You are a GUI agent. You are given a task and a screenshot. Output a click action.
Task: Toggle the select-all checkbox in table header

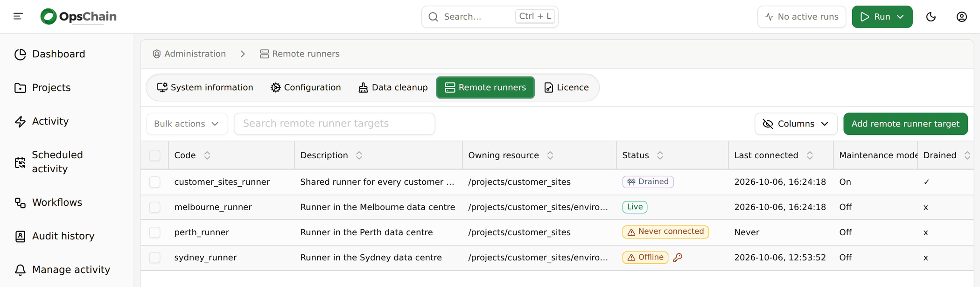coord(154,155)
